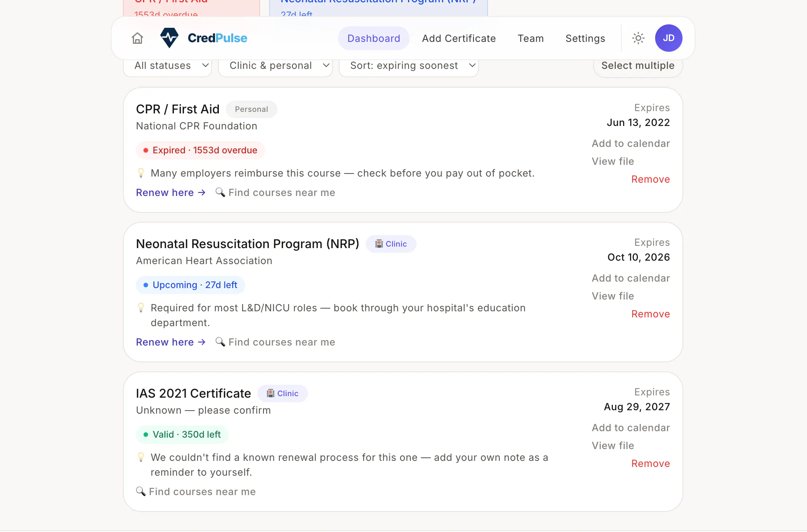Screen dimensions: 807x532
Task: Click the Aug 29, 2027 expiry date
Action: pyautogui.click(x=637, y=407)
